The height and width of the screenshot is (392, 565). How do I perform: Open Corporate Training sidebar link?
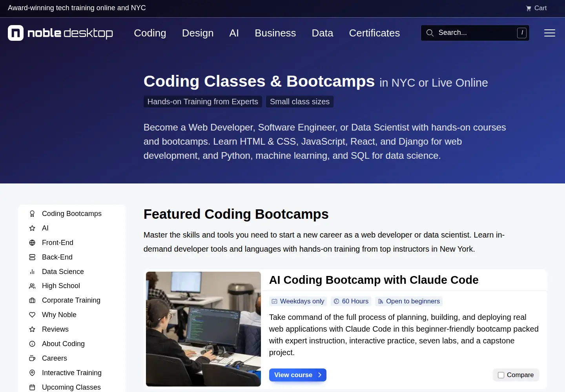click(x=71, y=300)
